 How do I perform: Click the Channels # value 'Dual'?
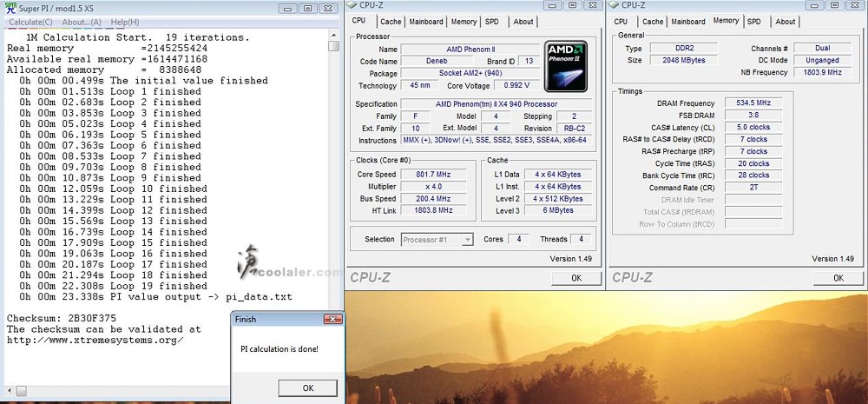click(x=822, y=48)
